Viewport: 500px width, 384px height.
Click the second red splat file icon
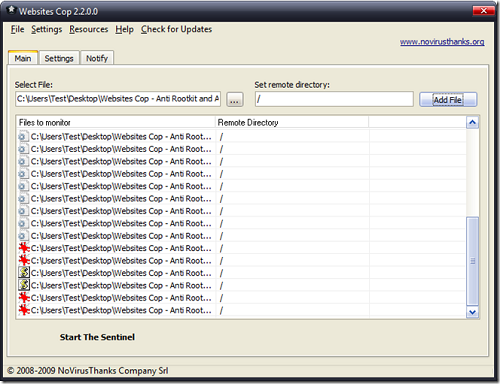pos(24,261)
